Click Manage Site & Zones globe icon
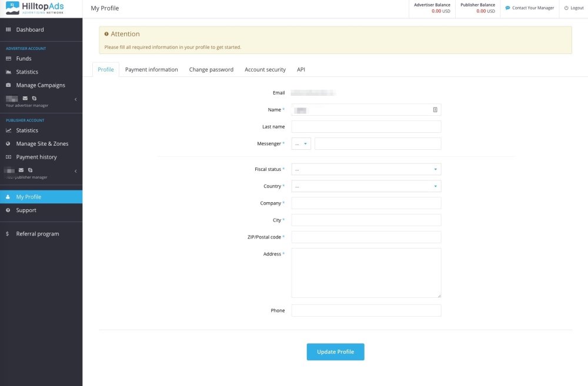Viewport: 588px width, 386px height. click(8, 143)
